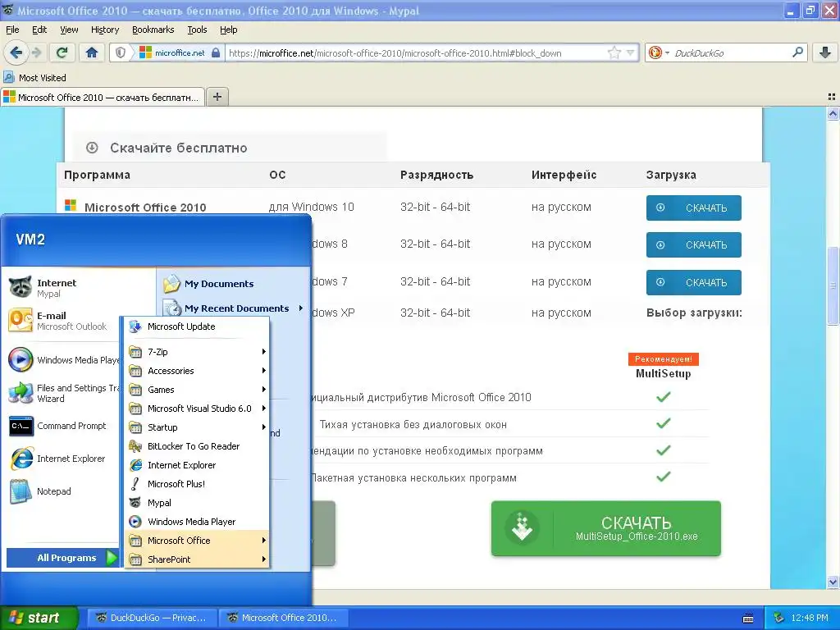Viewport: 840px width, 630px height.
Task: Download MultiSetup_Office-2010.exe green button
Action: pyautogui.click(x=606, y=528)
